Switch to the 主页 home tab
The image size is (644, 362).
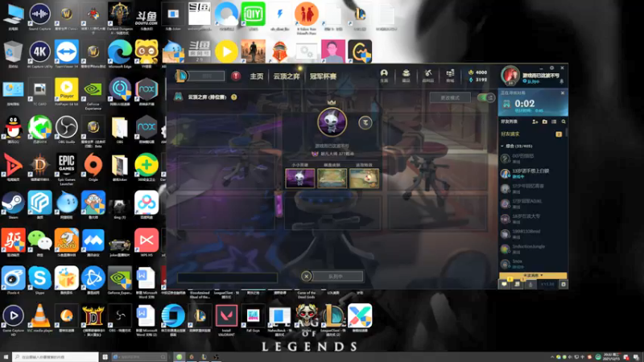pos(257,76)
